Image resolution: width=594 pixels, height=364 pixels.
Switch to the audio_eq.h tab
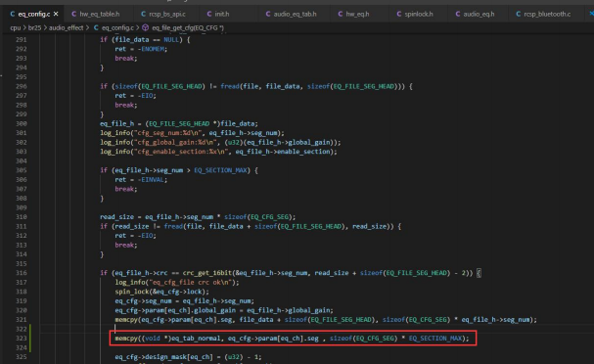click(479, 14)
